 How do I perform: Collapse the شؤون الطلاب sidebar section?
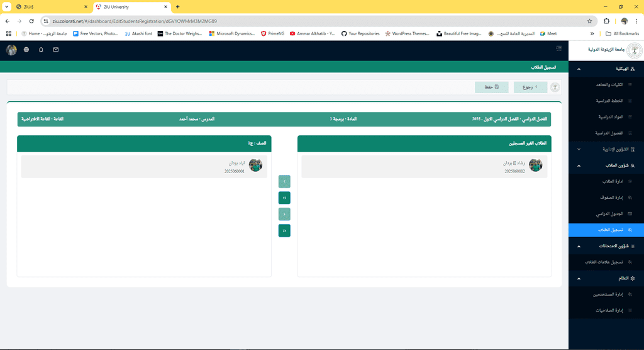pyautogui.click(x=606, y=166)
